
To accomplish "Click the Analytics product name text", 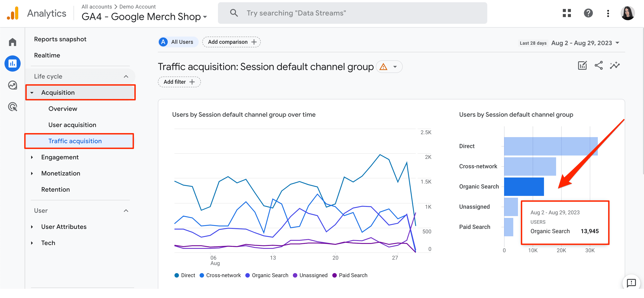I will point(46,13).
